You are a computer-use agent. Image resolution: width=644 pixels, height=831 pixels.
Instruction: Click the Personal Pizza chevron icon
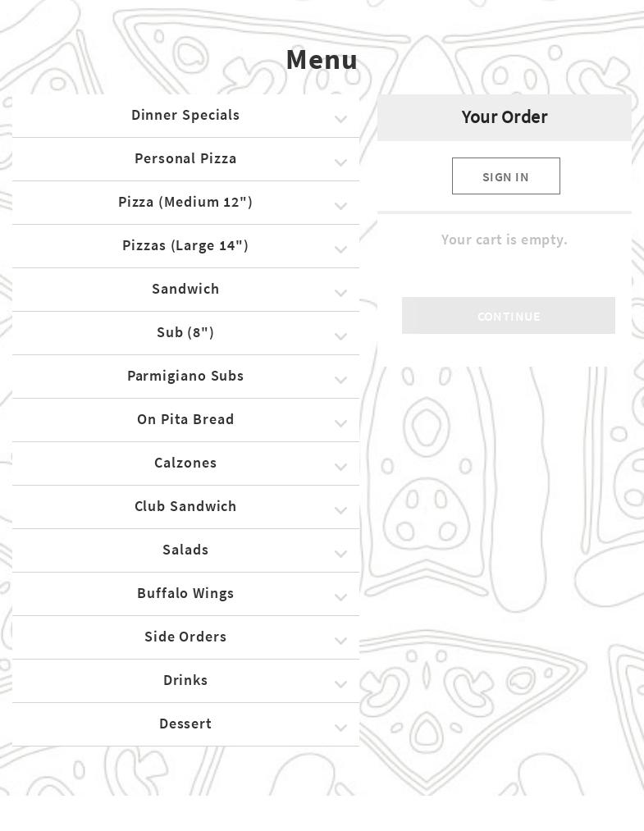[x=340, y=163]
